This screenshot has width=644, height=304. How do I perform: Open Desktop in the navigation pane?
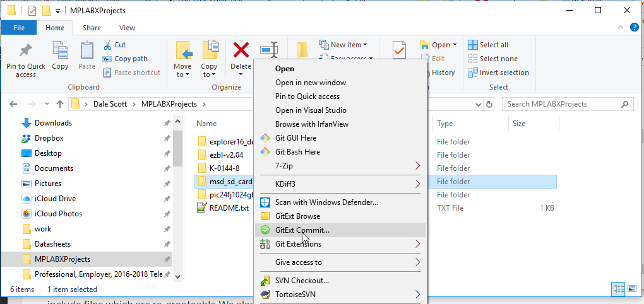point(48,153)
